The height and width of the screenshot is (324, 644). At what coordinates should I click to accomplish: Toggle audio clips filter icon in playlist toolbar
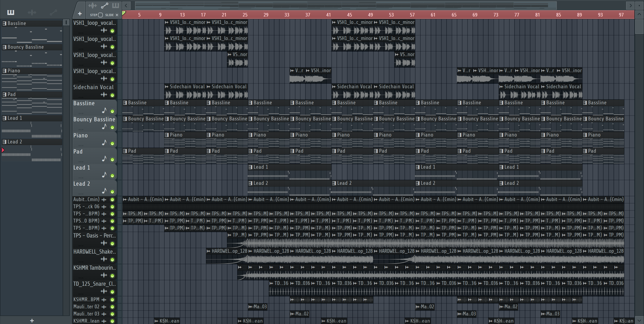93,5
